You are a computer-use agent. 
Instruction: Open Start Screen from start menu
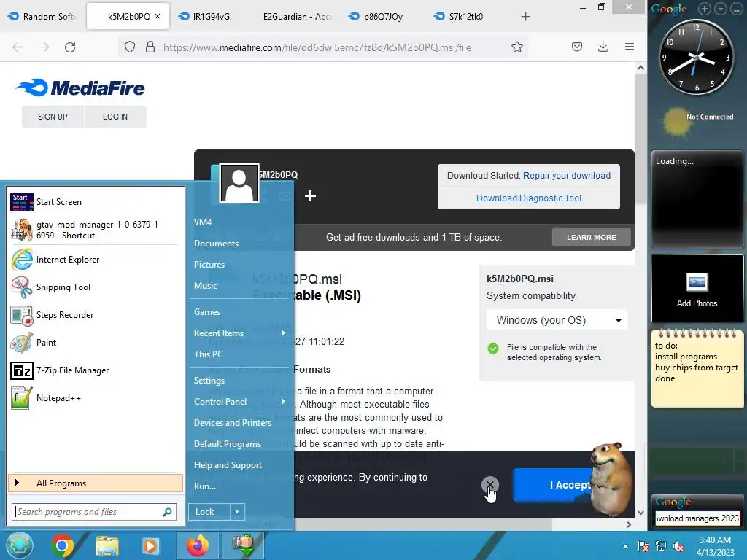coord(96,202)
